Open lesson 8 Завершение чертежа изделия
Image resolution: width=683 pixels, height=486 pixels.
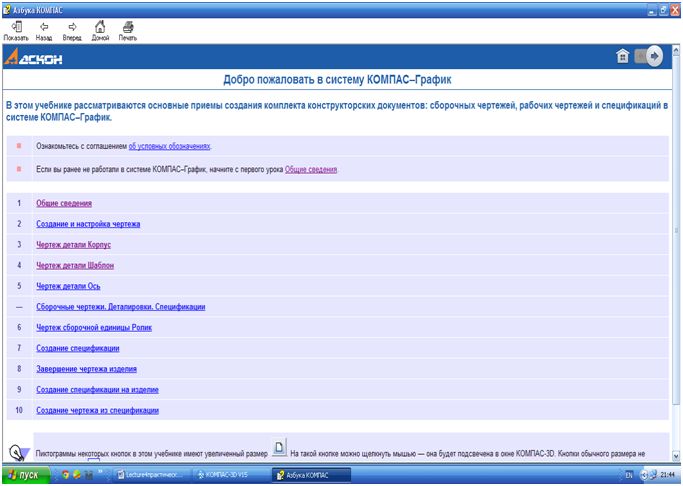coord(86,369)
